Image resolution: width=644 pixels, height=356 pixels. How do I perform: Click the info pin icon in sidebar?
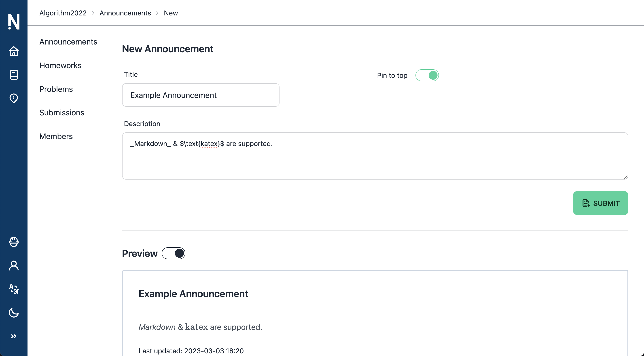click(14, 98)
